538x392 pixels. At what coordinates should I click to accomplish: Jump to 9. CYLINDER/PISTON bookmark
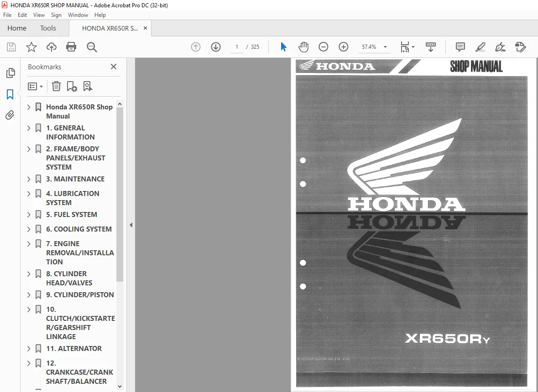pos(80,295)
